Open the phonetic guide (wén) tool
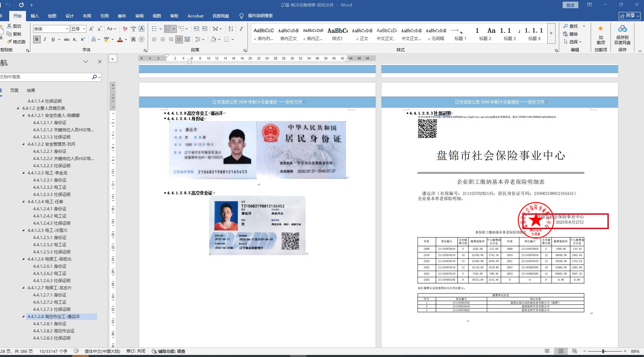This screenshot has width=644, height=357. tap(133, 29)
